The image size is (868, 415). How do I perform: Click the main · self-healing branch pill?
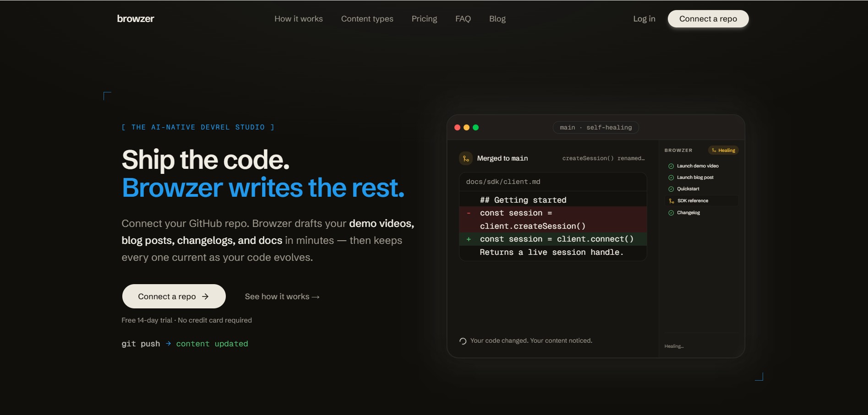pyautogui.click(x=596, y=128)
